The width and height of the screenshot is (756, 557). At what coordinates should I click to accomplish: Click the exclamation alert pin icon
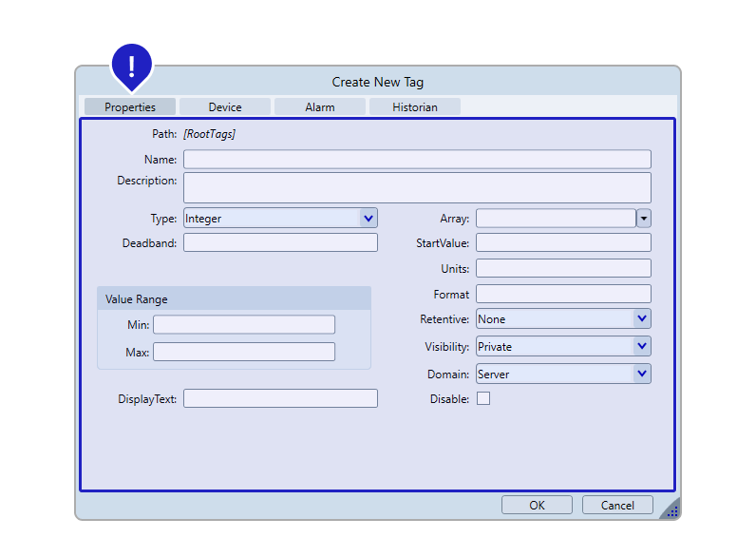point(132,65)
